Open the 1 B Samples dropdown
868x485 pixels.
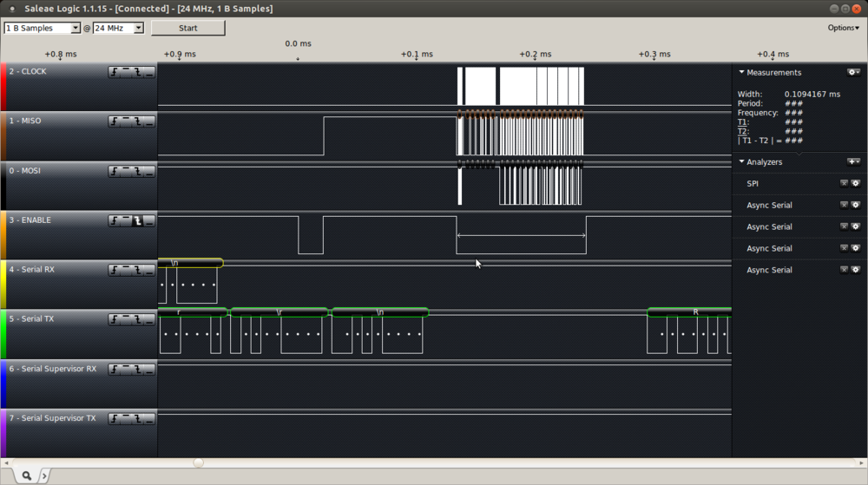pyautogui.click(x=42, y=28)
